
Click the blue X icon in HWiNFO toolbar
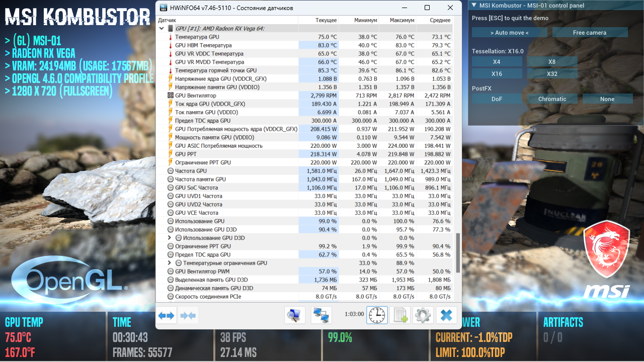pos(446,315)
